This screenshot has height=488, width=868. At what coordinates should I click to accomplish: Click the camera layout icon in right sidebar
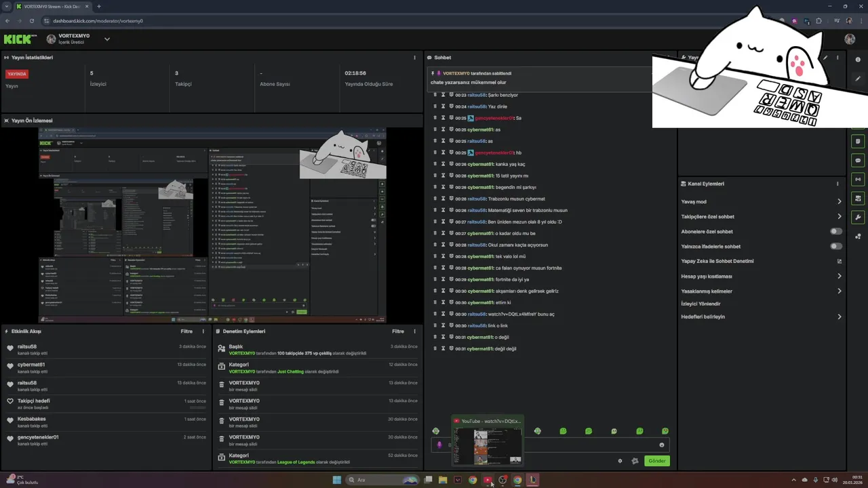click(x=858, y=199)
